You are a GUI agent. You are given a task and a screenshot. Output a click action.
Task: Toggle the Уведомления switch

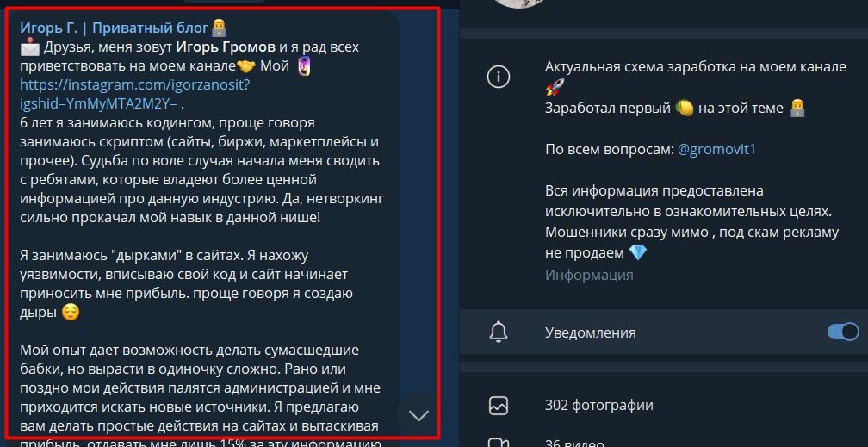tap(843, 332)
